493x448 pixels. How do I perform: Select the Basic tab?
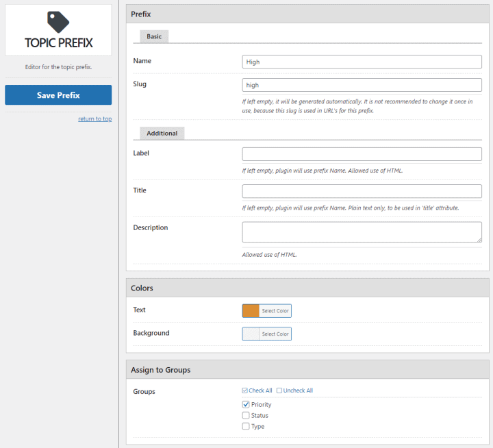click(154, 36)
